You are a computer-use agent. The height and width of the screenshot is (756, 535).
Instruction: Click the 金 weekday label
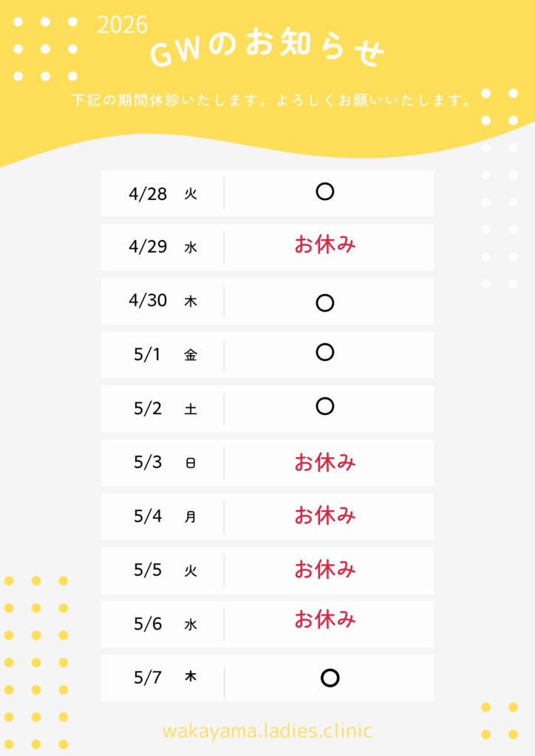[x=191, y=355]
